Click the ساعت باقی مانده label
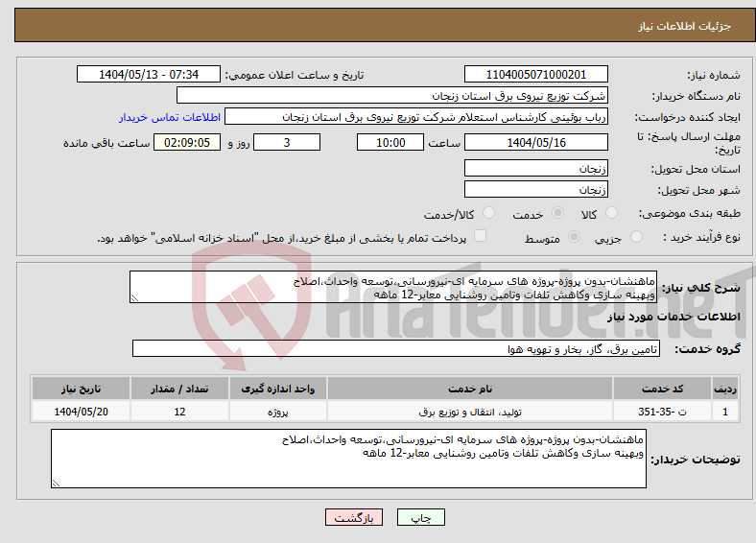 tap(106, 143)
